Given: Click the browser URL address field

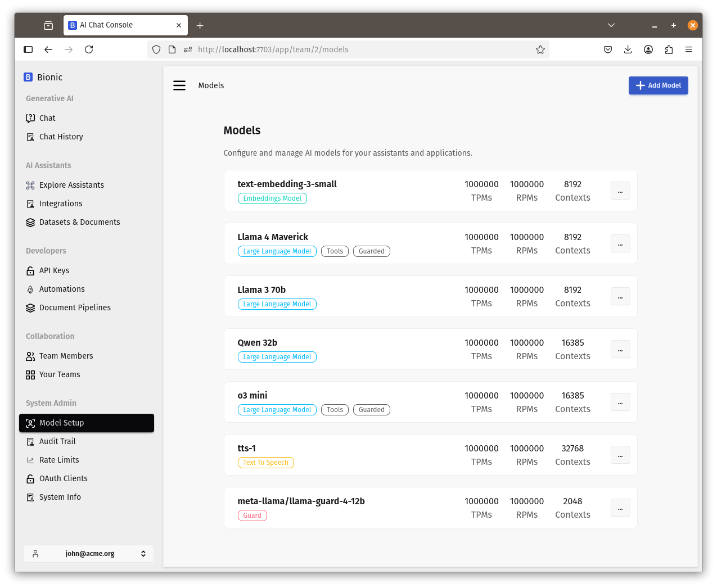Looking at the screenshot, I should pos(360,49).
